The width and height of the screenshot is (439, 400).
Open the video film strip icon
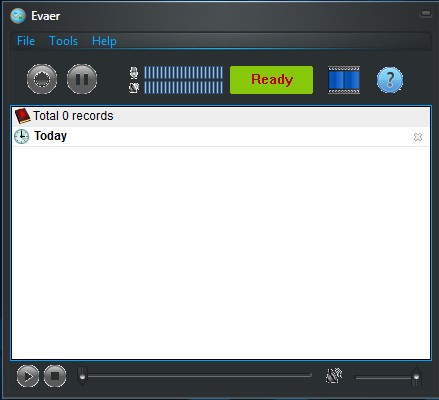(x=344, y=80)
